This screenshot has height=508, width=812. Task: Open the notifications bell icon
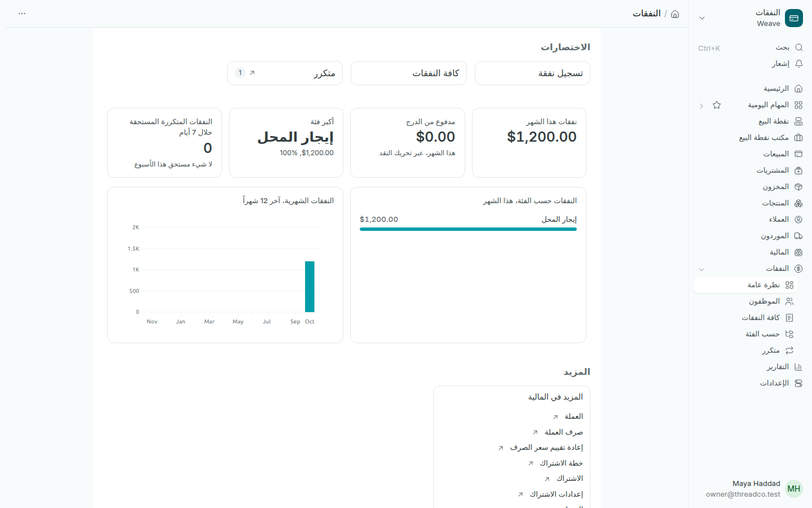[798, 64]
